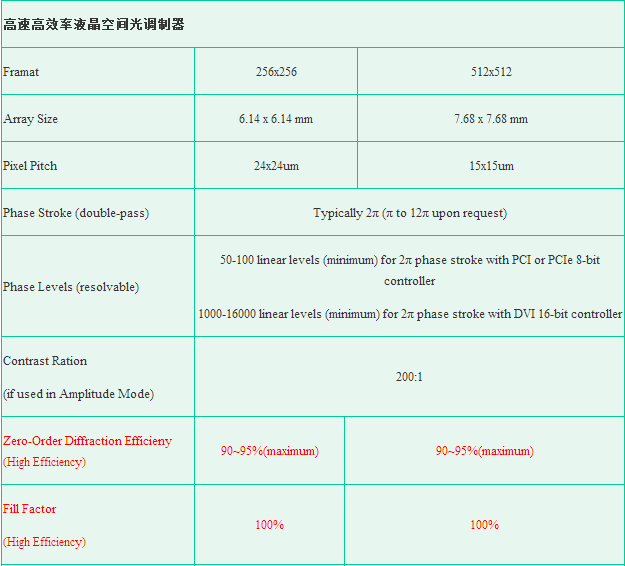Click the 15x15um pixel pitch value

(490, 166)
